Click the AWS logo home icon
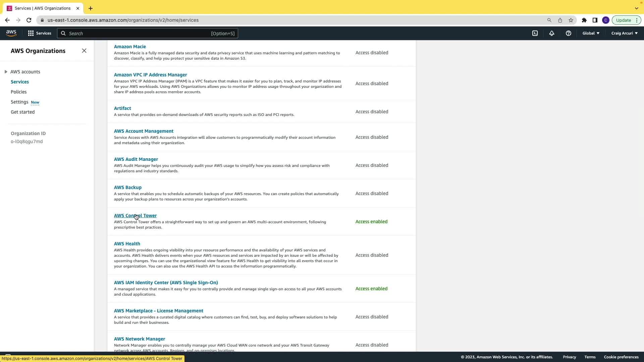Viewport: 644px width, 362px height. click(11, 33)
